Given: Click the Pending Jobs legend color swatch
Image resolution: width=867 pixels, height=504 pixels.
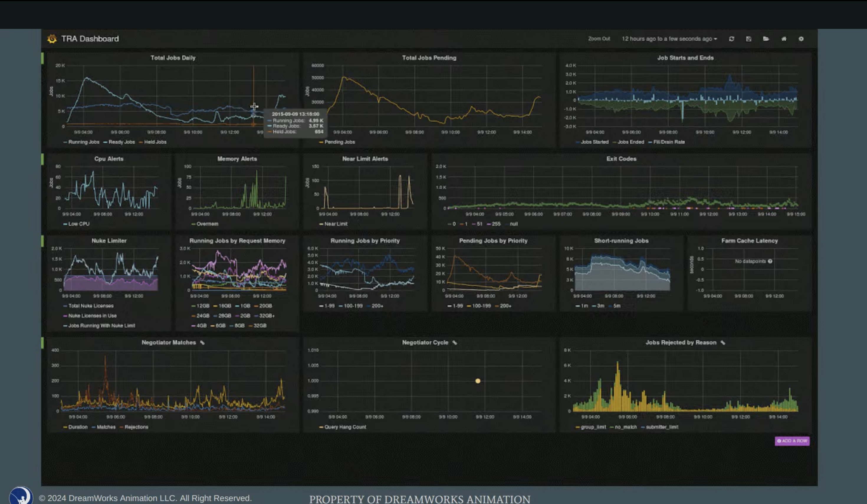Looking at the screenshot, I should (x=321, y=142).
